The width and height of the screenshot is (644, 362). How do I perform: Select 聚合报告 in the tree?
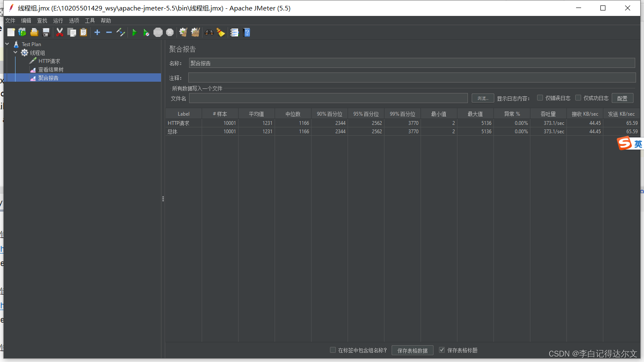(x=48, y=78)
